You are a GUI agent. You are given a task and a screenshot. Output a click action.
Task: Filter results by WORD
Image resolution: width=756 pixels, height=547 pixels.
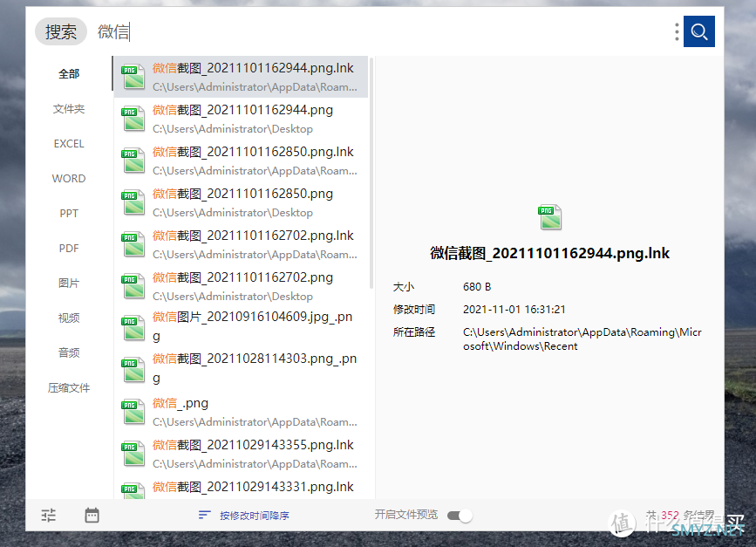pos(69,179)
